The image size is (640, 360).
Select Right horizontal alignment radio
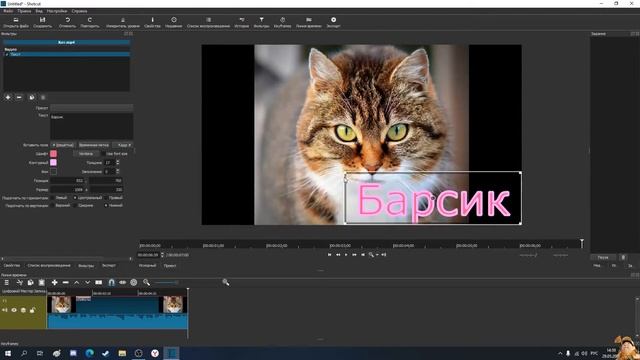tap(106, 198)
